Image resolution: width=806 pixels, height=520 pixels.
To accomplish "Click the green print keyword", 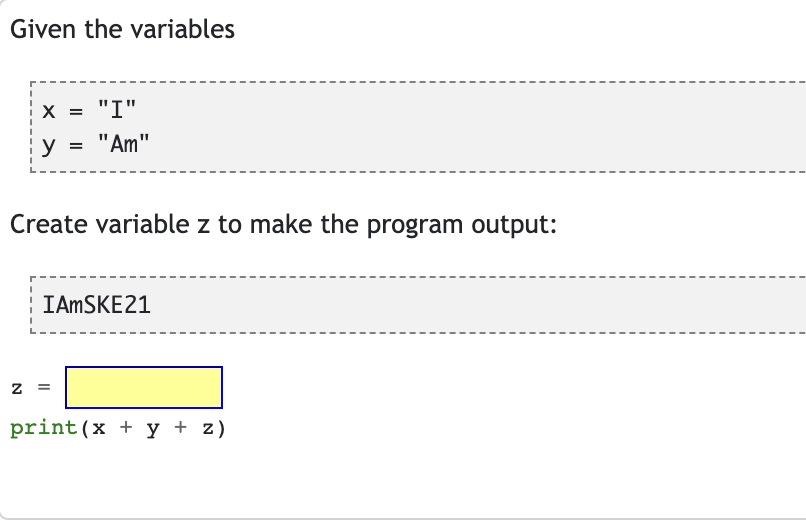I will (43, 428).
